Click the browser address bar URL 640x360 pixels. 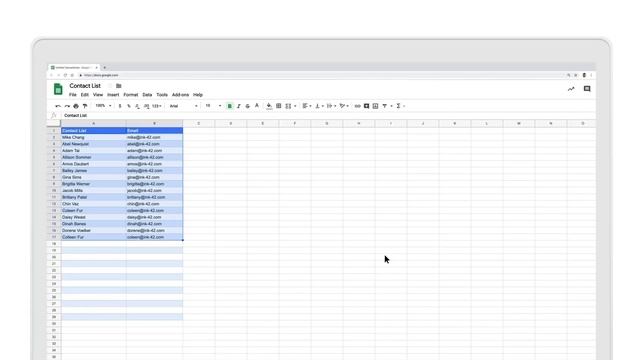coord(101,75)
